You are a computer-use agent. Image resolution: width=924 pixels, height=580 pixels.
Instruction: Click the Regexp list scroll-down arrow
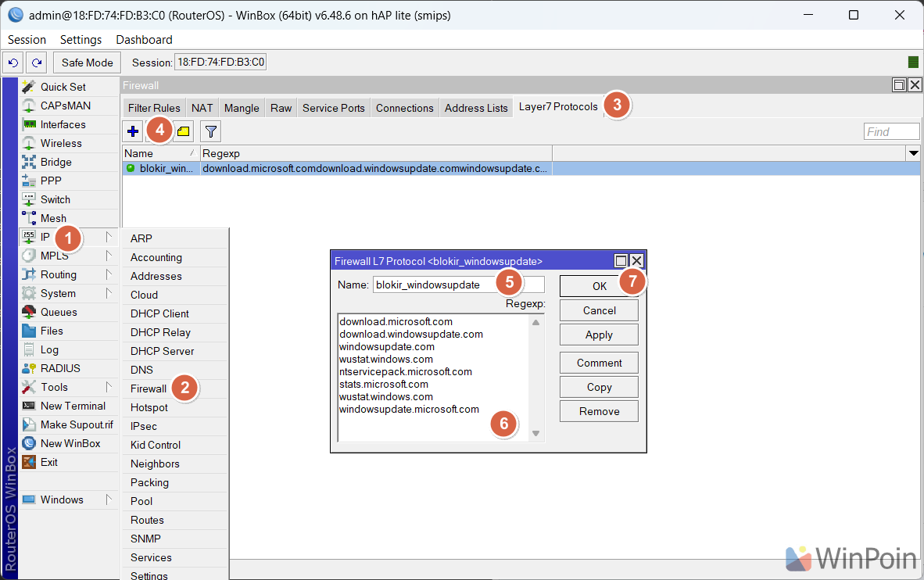tap(535, 433)
